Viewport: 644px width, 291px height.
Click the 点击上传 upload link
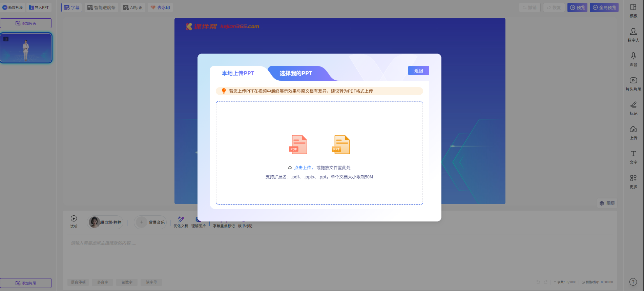point(303,168)
